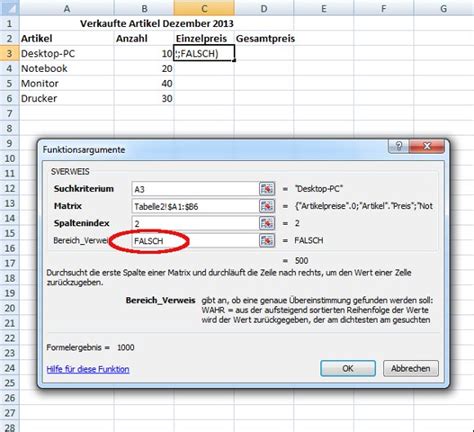Select column B header
Image resolution: width=474 pixels, height=432 pixels.
(144, 8)
